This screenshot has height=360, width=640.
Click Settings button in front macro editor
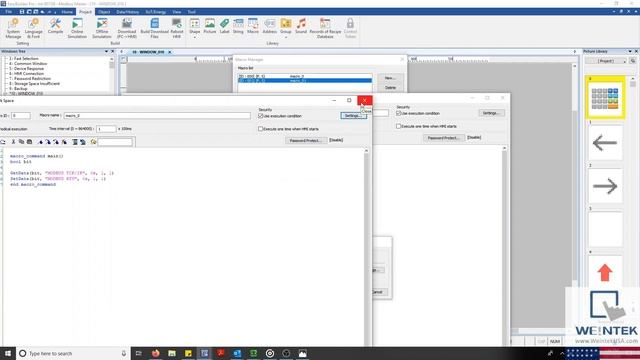(x=353, y=116)
